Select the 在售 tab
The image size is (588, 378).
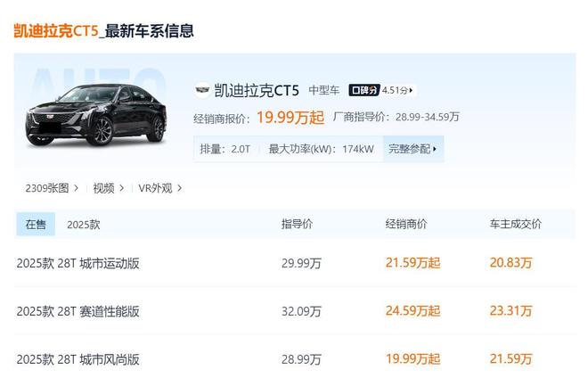(x=36, y=225)
